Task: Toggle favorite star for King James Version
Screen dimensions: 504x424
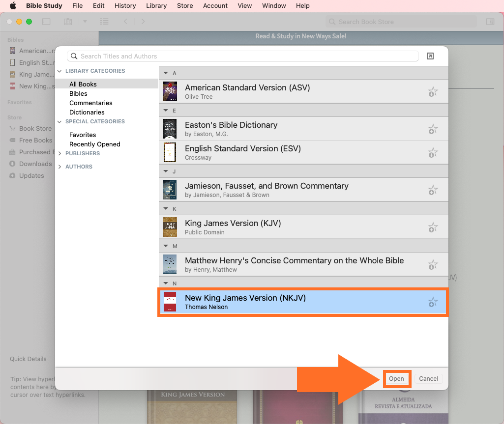Action: 432,227
